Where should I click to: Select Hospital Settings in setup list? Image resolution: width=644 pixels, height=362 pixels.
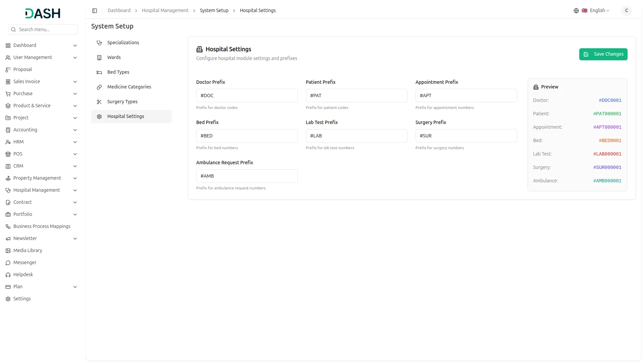coord(125,116)
